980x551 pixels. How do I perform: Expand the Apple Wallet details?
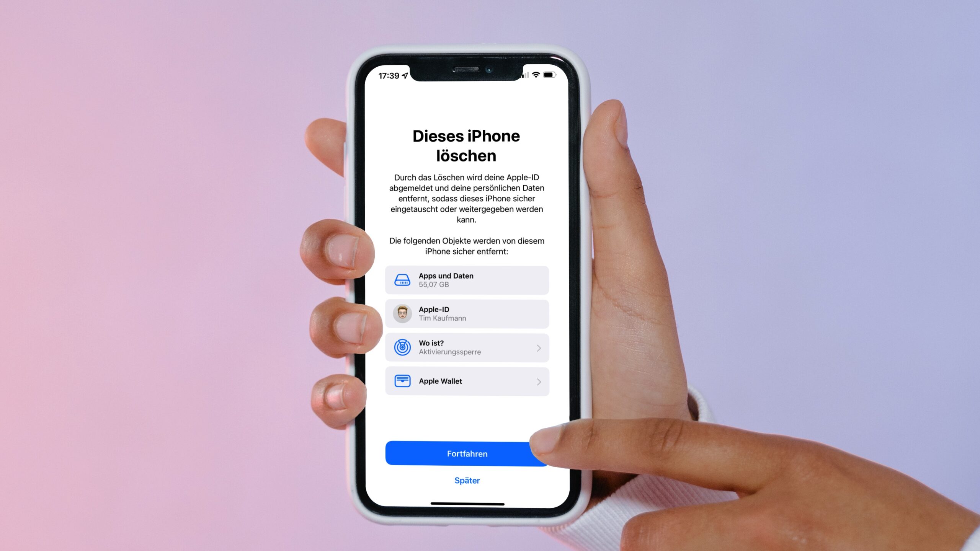coord(539,381)
